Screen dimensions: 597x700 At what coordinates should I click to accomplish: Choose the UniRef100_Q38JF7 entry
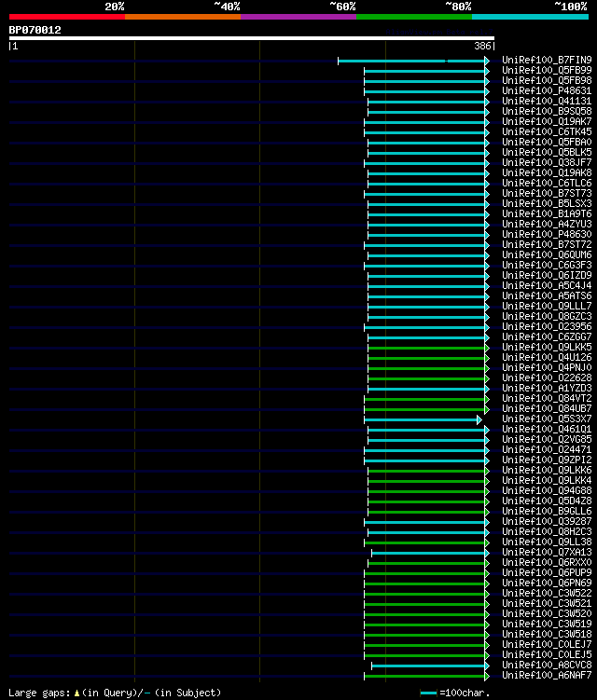pyautogui.click(x=547, y=162)
